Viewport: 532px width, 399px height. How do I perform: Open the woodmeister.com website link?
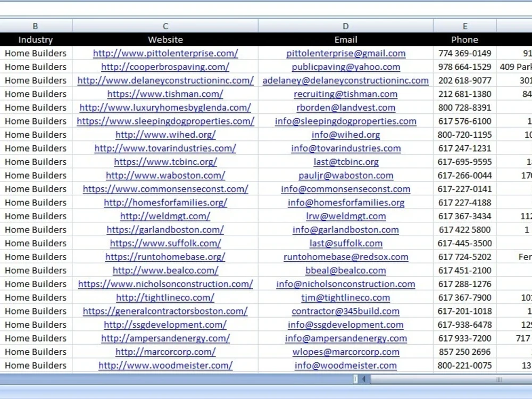[165, 365]
